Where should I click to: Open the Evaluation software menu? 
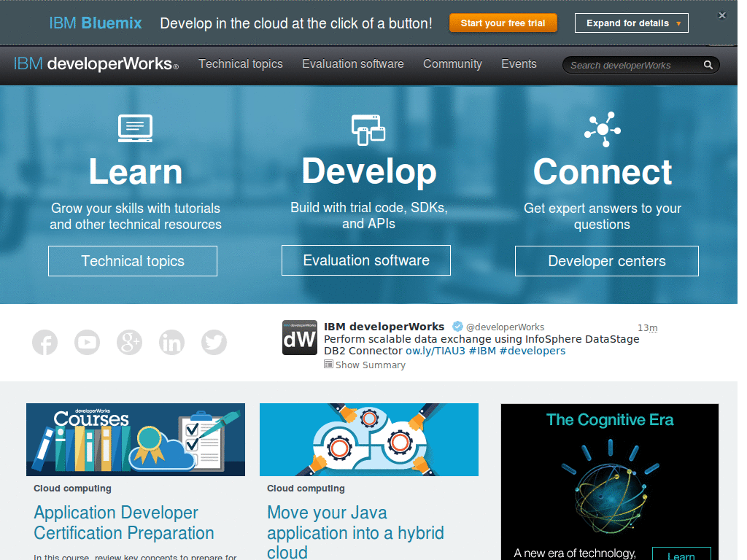click(353, 64)
